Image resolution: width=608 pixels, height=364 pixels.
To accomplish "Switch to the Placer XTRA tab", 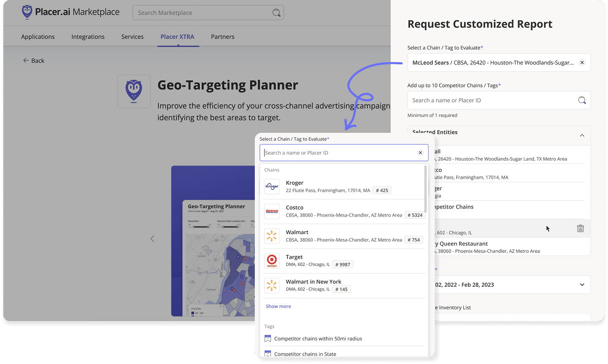I will (178, 37).
